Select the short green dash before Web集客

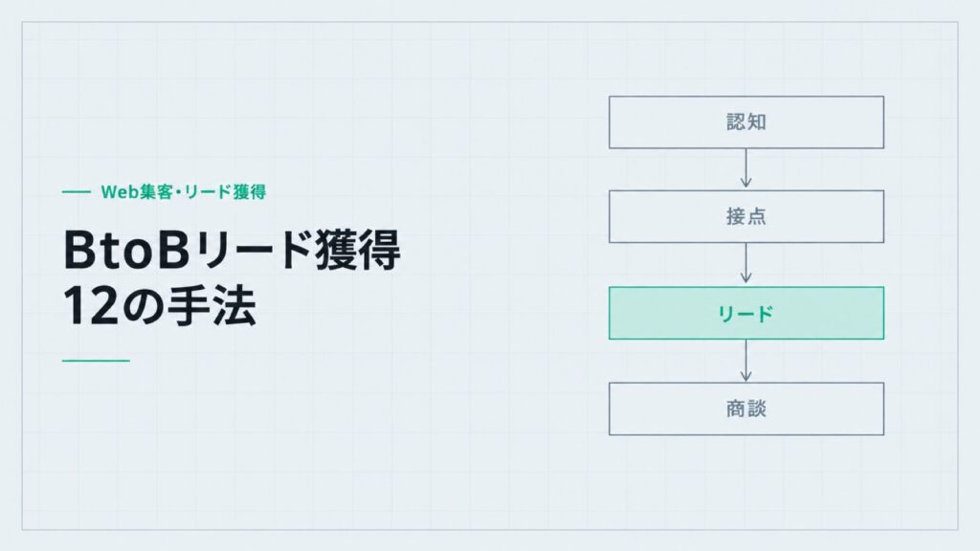tap(77, 192)
